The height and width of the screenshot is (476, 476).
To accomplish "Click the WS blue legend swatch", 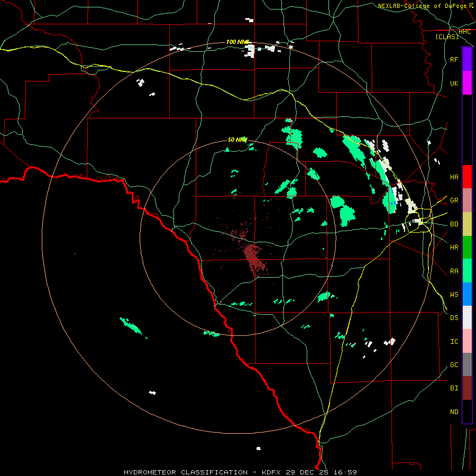I will click(467, 294).
